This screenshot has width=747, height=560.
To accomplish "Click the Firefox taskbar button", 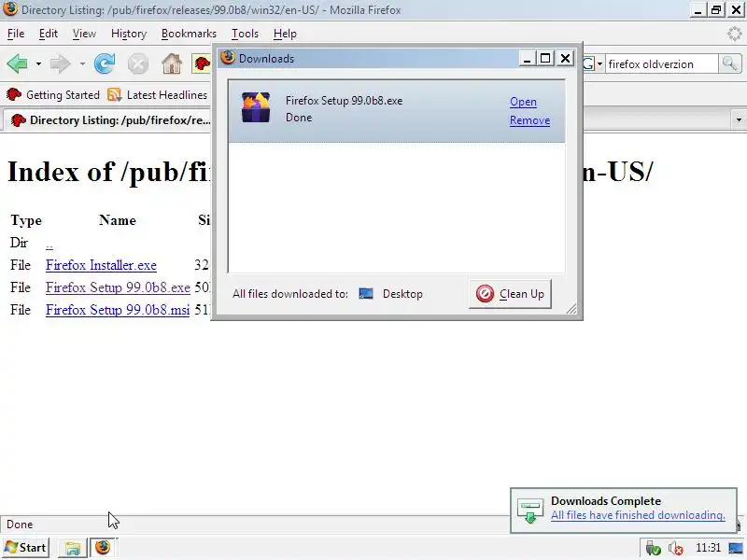I will pos(103,548).
